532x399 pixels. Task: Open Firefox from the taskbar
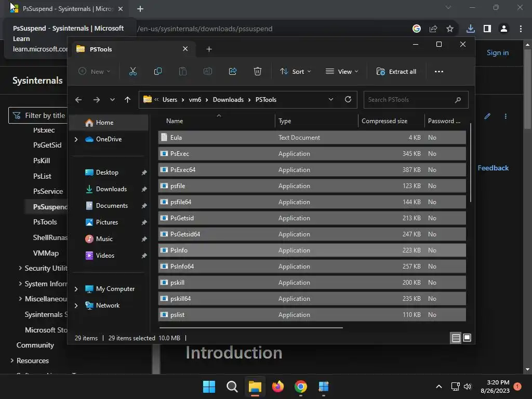[278, 387]
